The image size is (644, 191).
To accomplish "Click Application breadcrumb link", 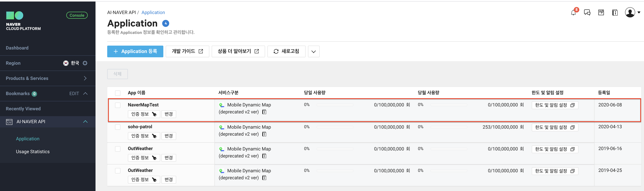I will tap(153, 12).
